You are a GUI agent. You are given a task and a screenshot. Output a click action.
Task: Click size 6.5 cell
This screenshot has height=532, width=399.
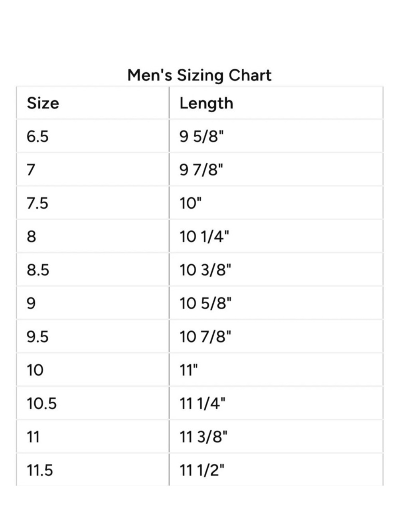(93, 136)
